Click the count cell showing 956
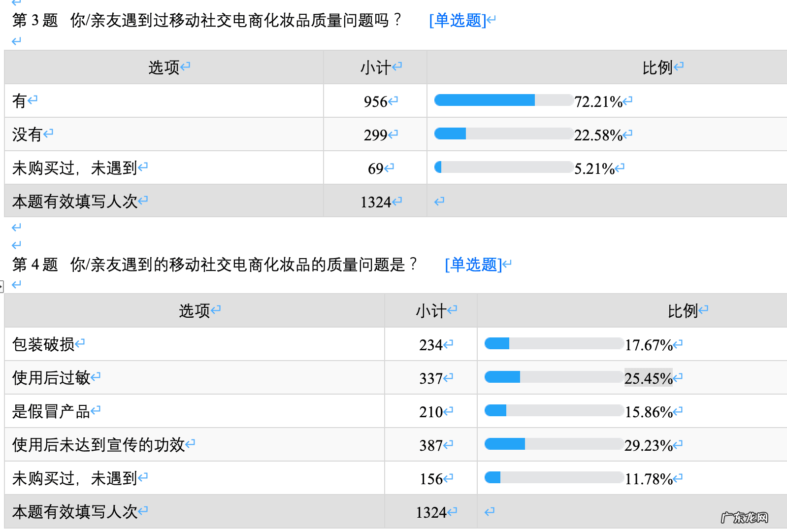Screen dimensions: 787x532 375,101
